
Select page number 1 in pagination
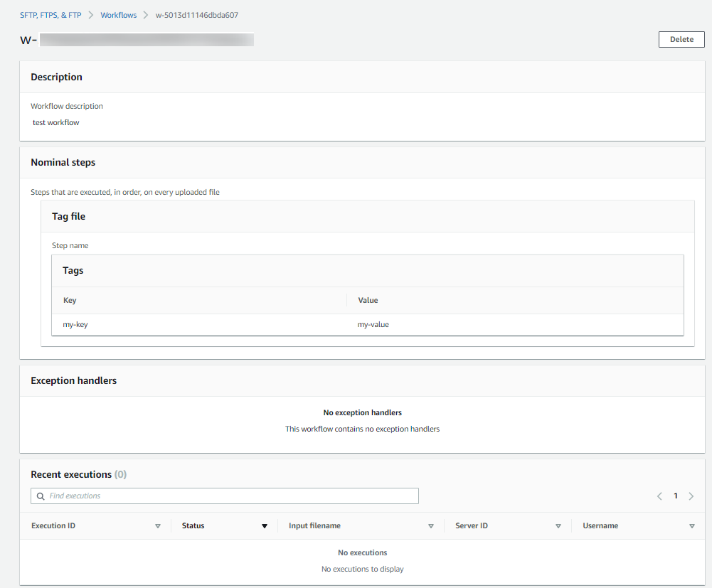tap(676, 496)
